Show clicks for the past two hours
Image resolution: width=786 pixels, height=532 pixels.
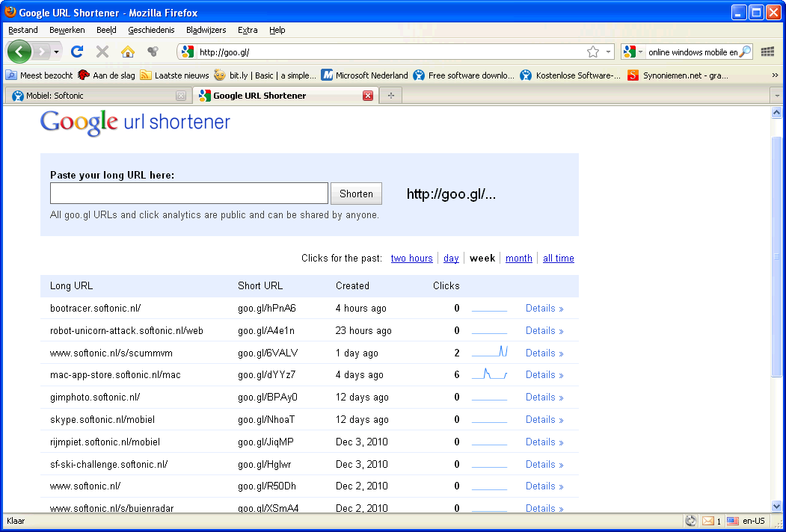tap(411, 258)
